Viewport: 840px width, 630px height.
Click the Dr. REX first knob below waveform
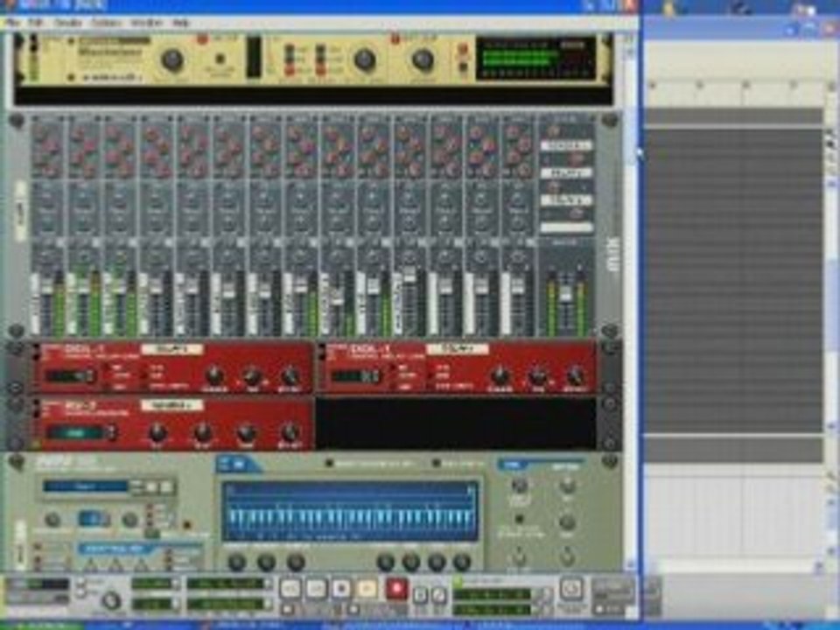pyautogui.click(x=237, y=563)
